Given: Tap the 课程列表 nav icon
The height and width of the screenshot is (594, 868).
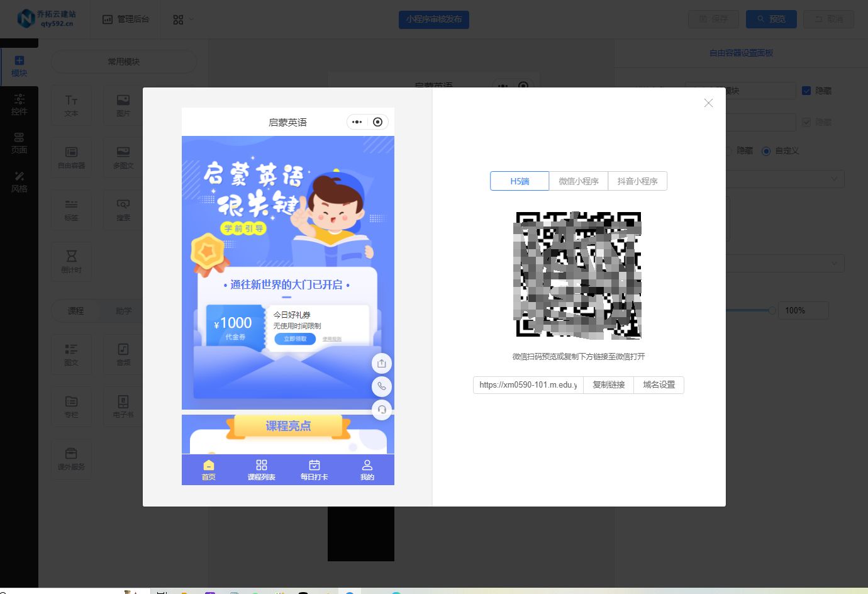Looking at the screenshot, I should (x=262, y=469).
